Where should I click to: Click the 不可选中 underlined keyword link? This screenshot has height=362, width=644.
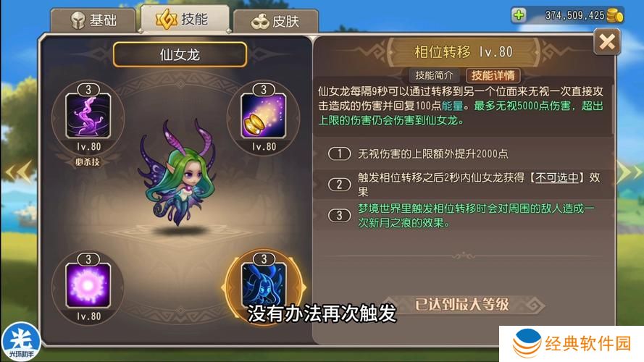pyautogui.click(x=556, y=177)
